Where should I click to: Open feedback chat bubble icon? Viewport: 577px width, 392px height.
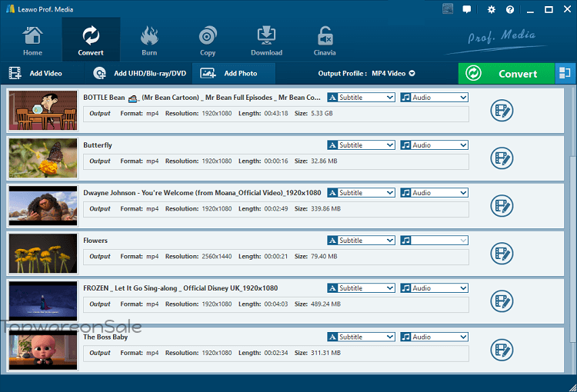pos(467,9)
